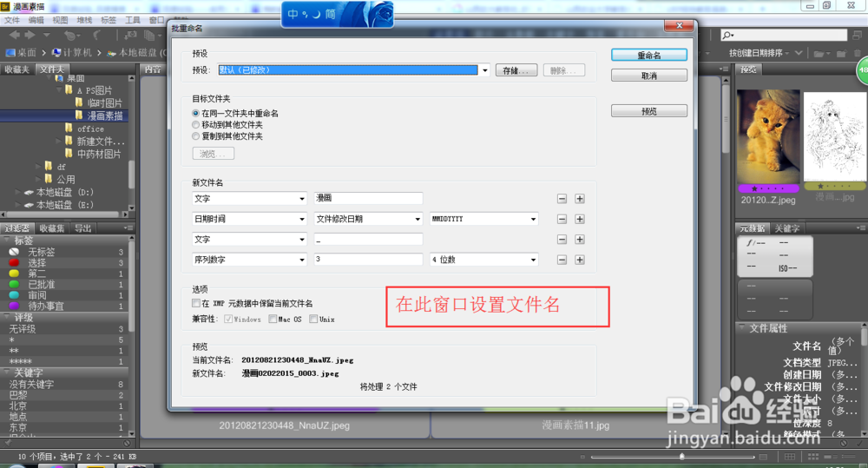This screenshot has width=868, height=468.
Task: Click the sequence start number field
Action: pos(368,260)
